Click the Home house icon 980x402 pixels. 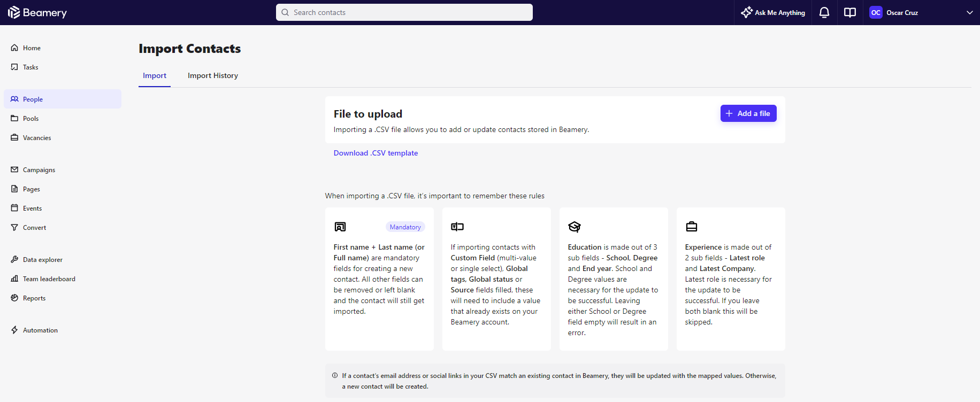click(x=14, y=48)
